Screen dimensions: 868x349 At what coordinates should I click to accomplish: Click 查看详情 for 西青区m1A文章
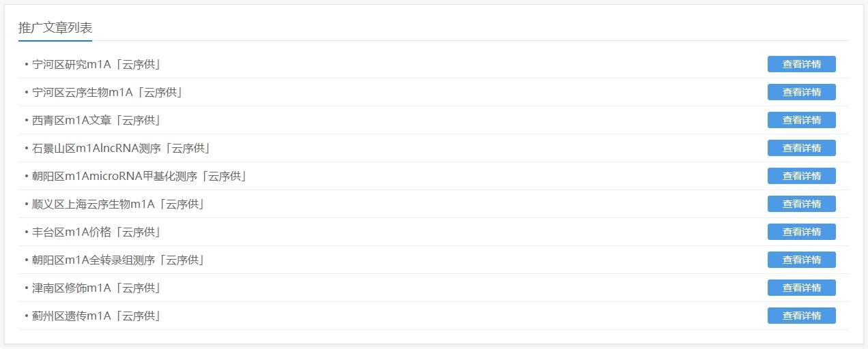pyautogui.click(x=801, y=120)
